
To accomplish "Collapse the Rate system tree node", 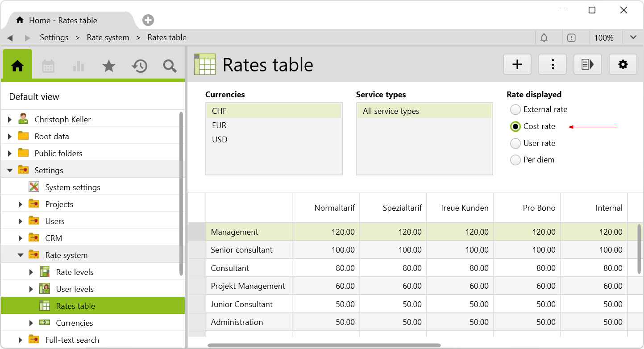I will tap(21, 255).
